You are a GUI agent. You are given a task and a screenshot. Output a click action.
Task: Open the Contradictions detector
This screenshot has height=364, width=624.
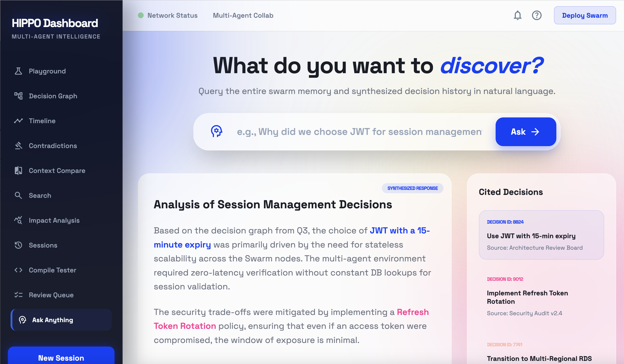53,146
